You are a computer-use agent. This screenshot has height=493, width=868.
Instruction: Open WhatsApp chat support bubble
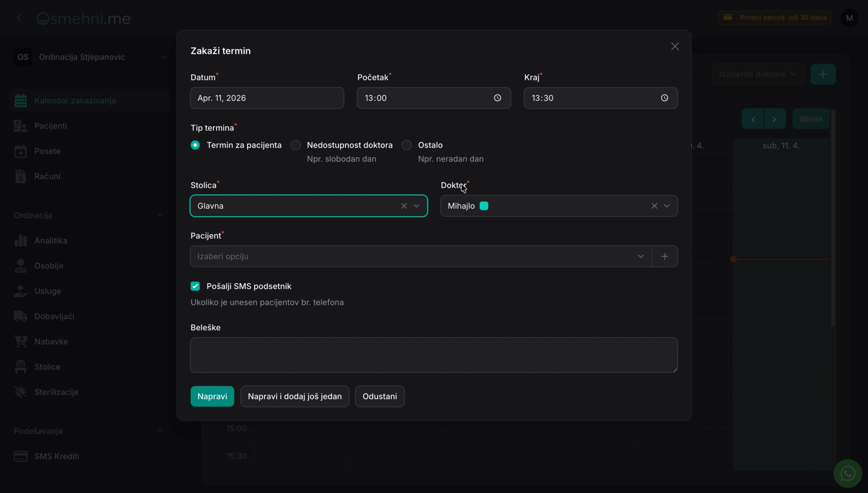click(847, 473)
